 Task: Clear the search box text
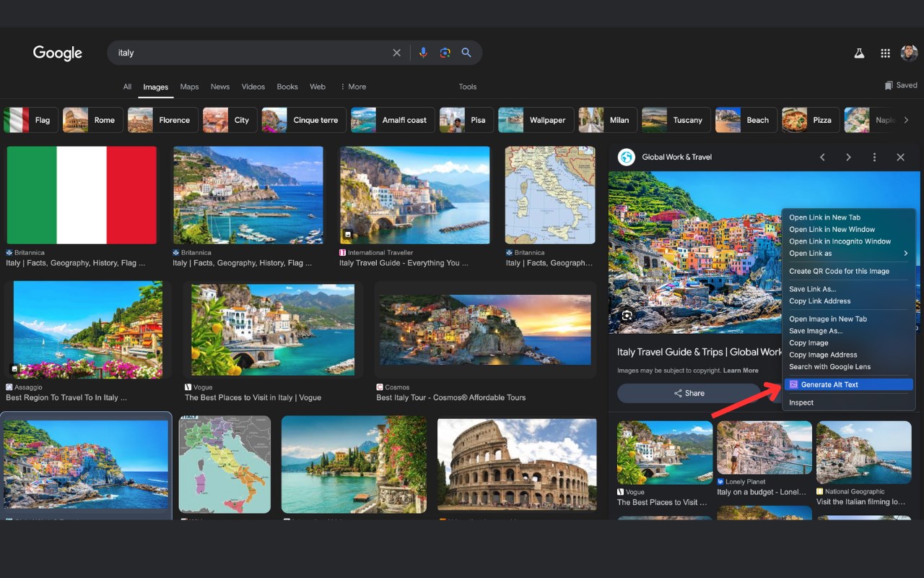coord(396,53)
